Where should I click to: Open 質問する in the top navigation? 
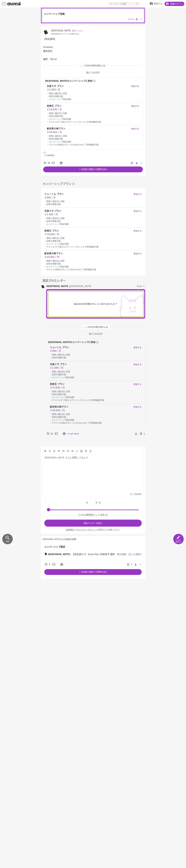point(156,4)
